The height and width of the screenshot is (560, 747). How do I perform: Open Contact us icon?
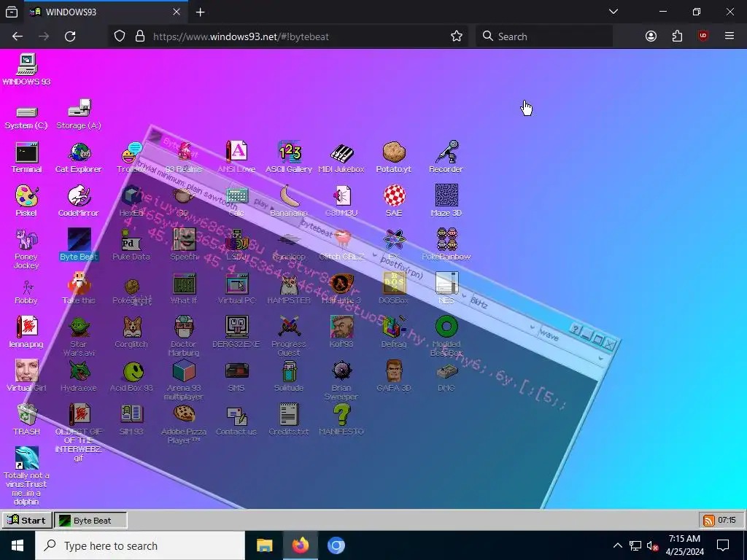point(236,415)
